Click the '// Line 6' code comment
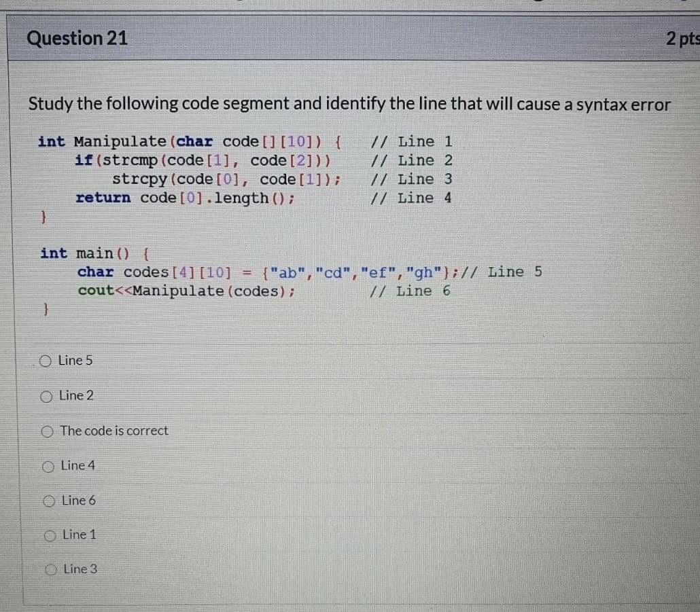700x612 pixels. click(x=410, y=291)
